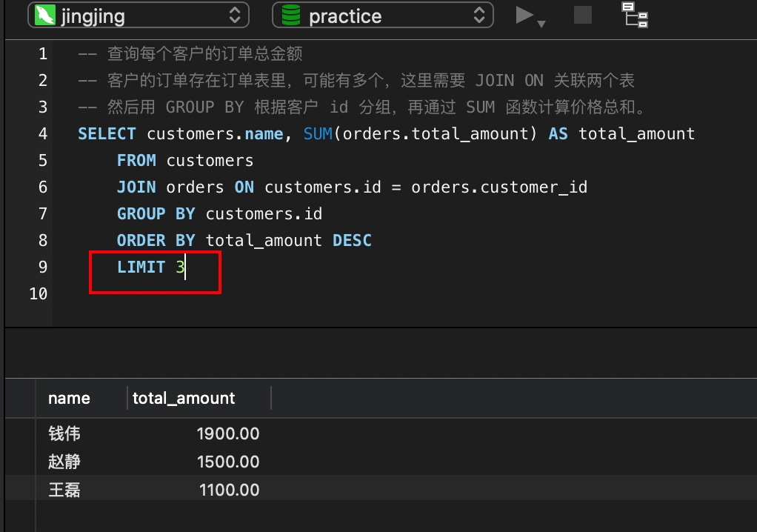
Task: Open the practice database dropdown
Action: pyautogui.click(x=479, y=16)
